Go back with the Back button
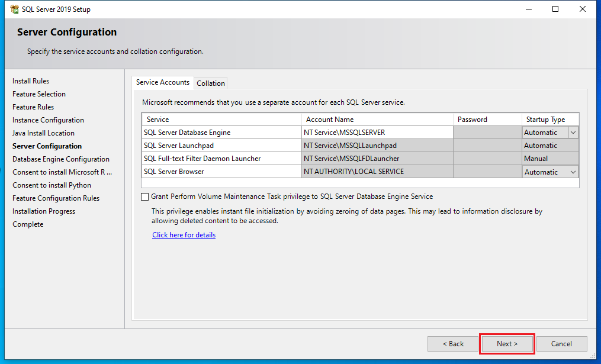 453,344
